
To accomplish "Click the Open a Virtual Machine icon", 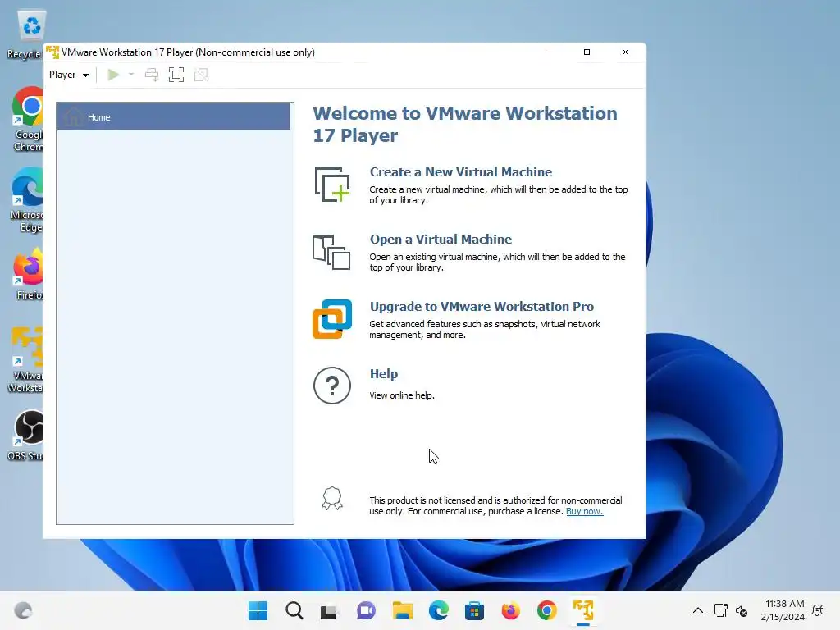I will [x=331, y=252].
